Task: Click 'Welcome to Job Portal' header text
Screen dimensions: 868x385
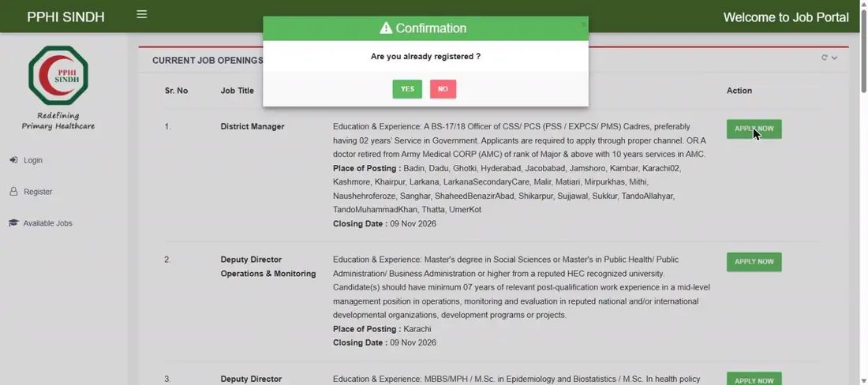Action: 785,17
